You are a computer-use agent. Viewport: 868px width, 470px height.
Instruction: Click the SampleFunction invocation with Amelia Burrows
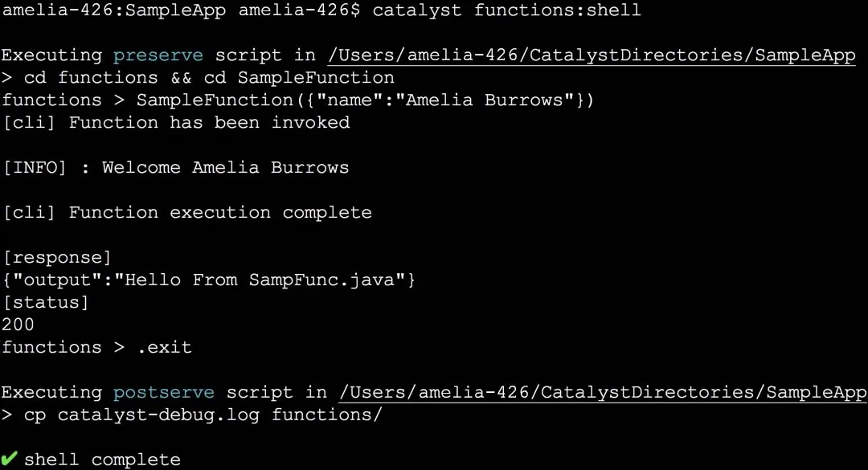click(365, 100)
